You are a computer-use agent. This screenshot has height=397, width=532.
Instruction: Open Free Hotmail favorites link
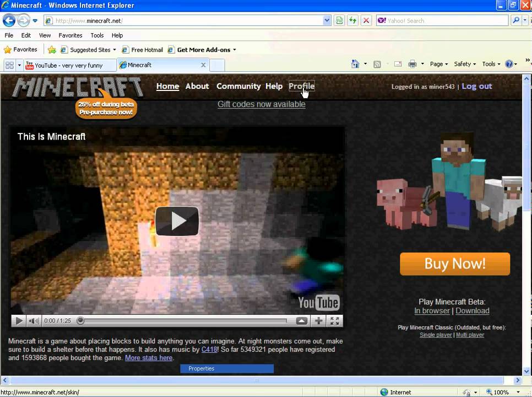(x=142, y=50)
